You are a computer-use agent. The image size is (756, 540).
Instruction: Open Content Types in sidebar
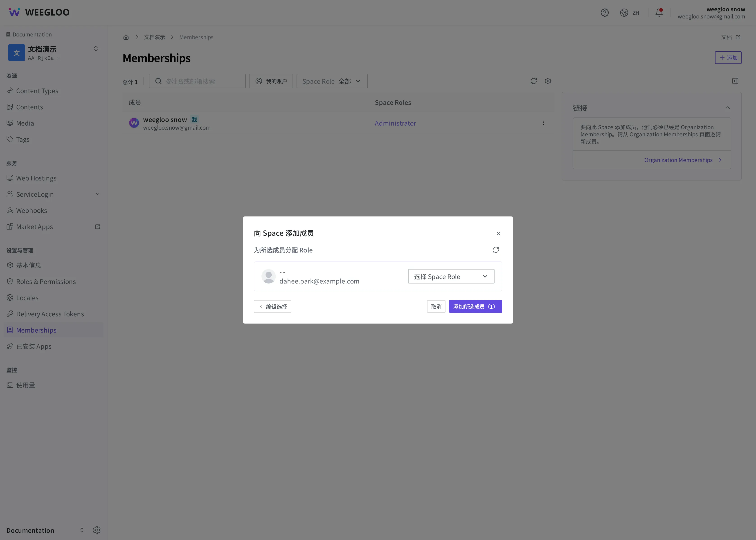pos(53,91)
